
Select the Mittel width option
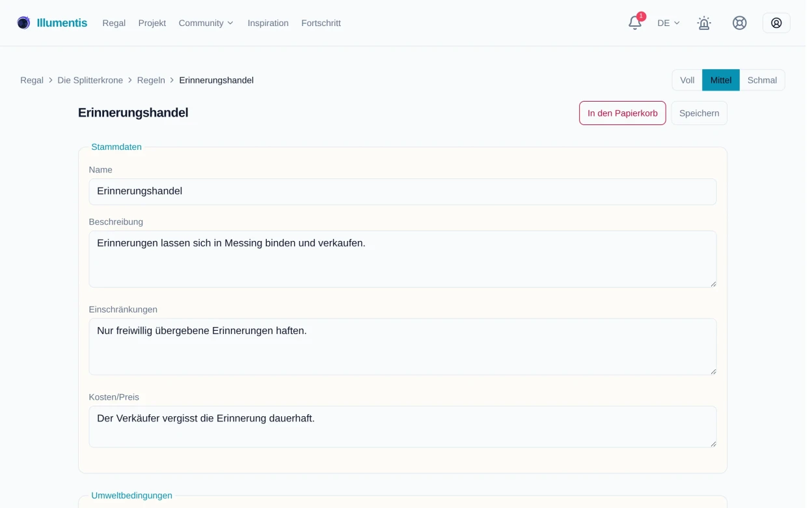pos(721,80)
